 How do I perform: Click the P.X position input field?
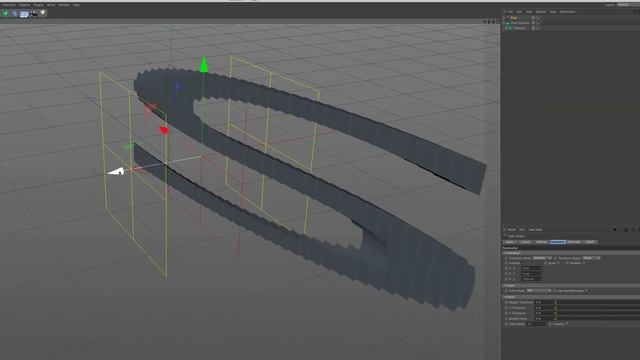[x=532, y=268]
